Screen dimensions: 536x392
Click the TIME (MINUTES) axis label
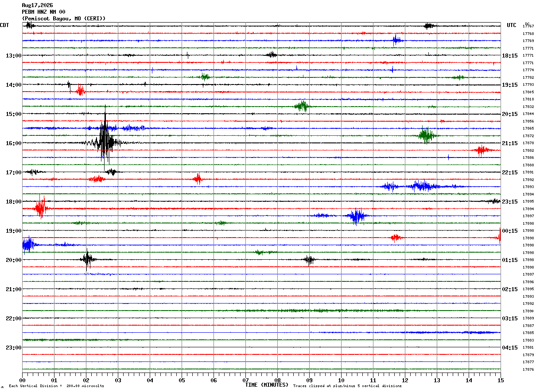(266, 385)
